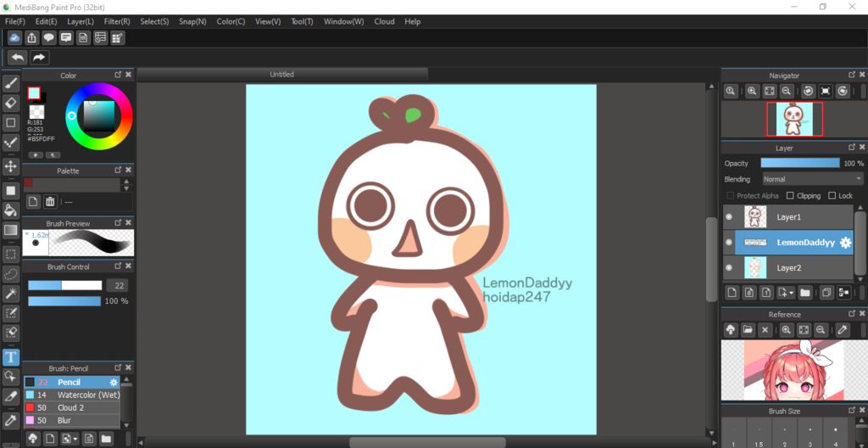The width and height of the screenshot is (868, 448).
Task: Rotate canvas left in Navigator
Action: click(808, 91)
